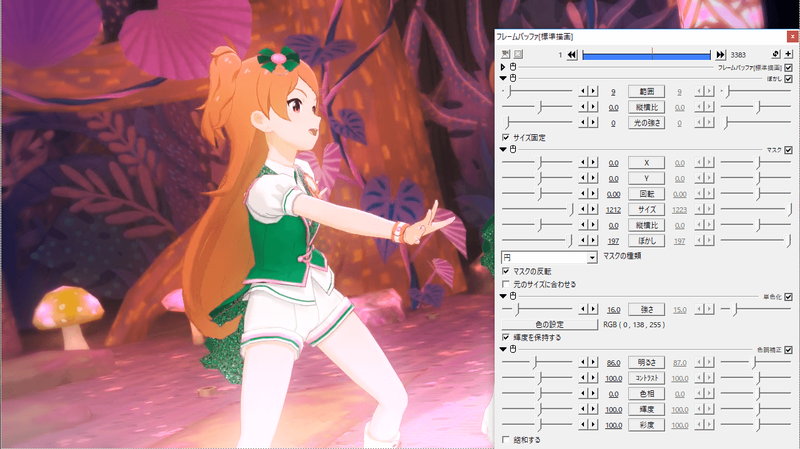800x449 pixels.
Task: Click the コントラスト parameter button
Action: [646, 378]
